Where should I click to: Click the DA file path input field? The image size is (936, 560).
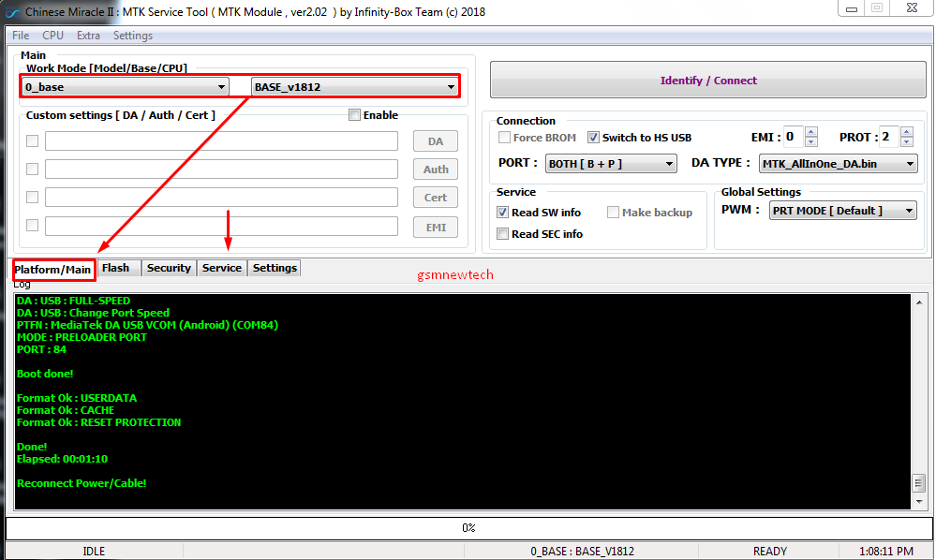[x=221, y=140]
